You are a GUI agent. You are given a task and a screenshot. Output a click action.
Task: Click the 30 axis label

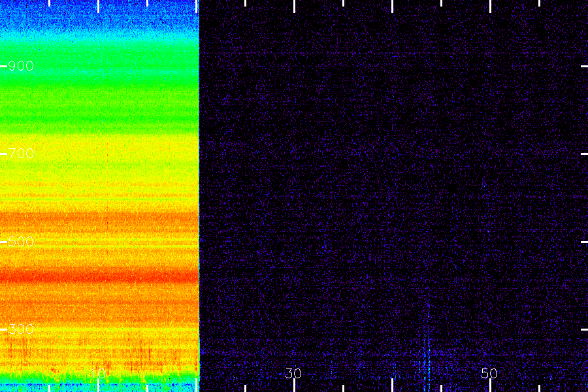(x=293, y=374)
